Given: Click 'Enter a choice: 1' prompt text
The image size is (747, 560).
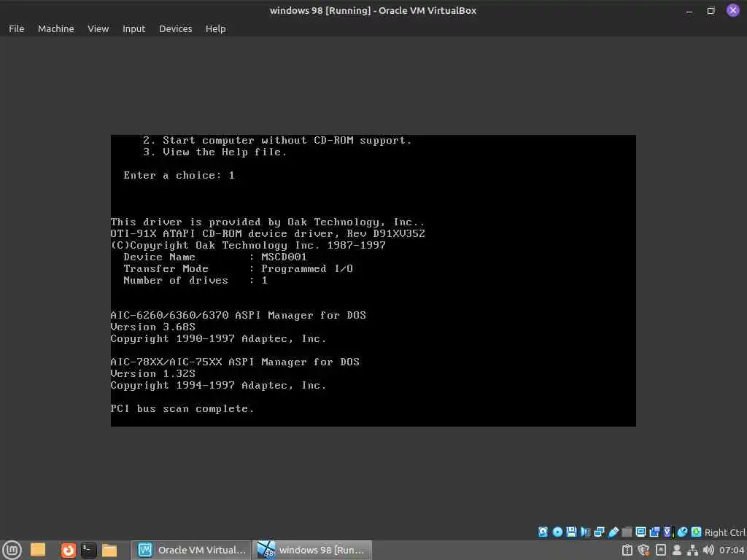Looking at the screenshot, I should point(179,175).
